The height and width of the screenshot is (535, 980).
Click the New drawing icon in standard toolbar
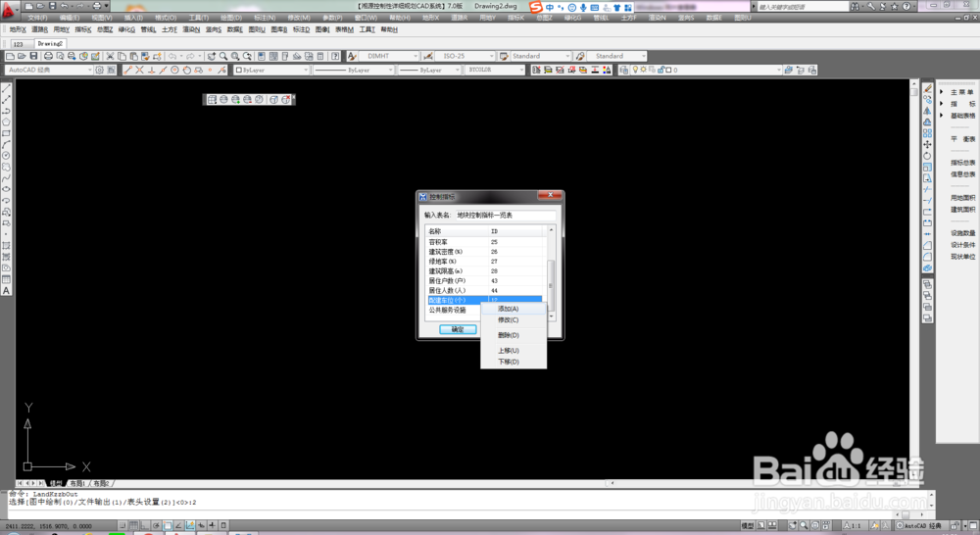pyautogui.click(x=10, y=56)
